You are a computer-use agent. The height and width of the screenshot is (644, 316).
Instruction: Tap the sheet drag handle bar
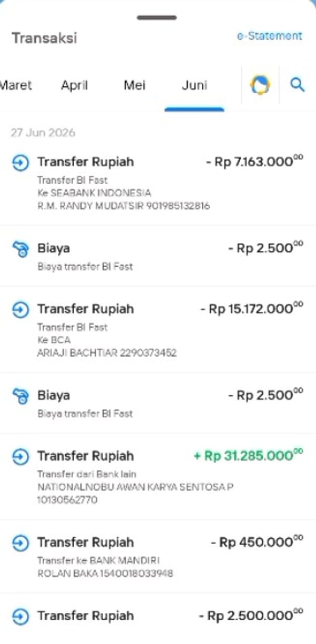click(158, 17)
